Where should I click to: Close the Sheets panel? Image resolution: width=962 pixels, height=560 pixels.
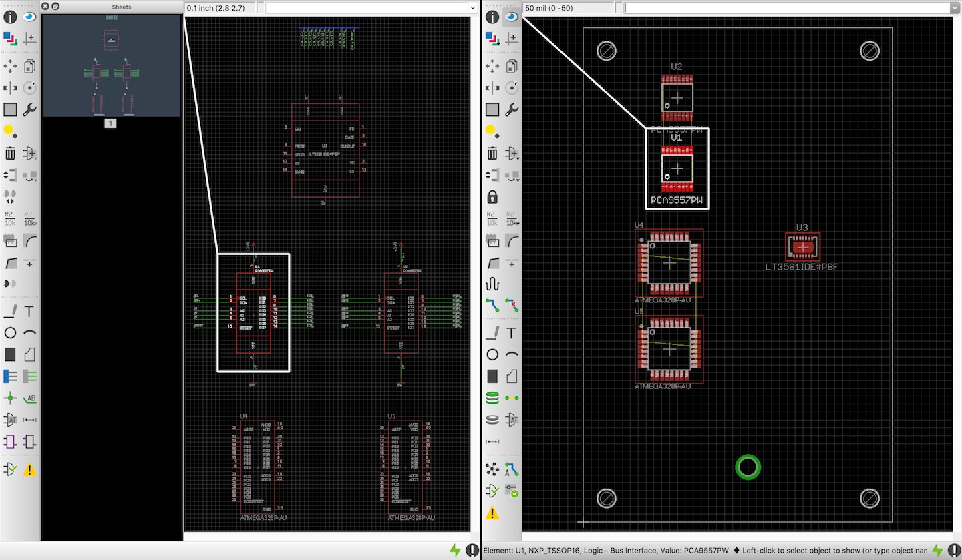point(45,6)
